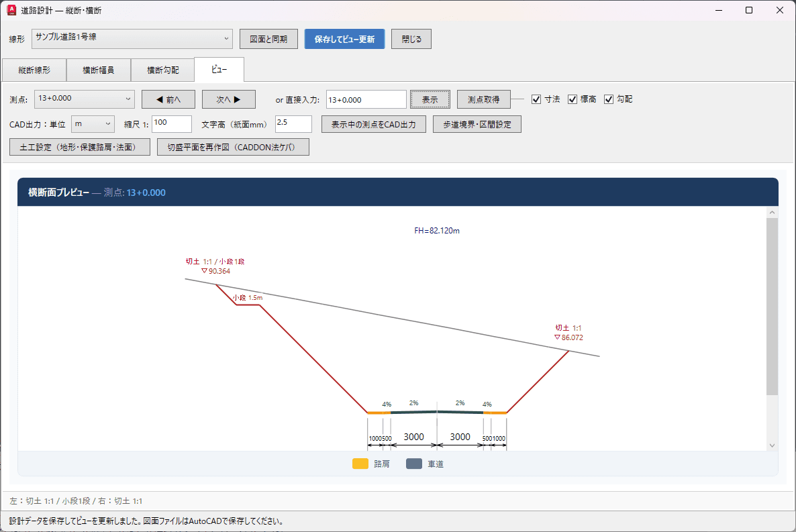Switch to the 縦断線形 tab
Viewport: 796px width, 532px height.
point(34,70)
